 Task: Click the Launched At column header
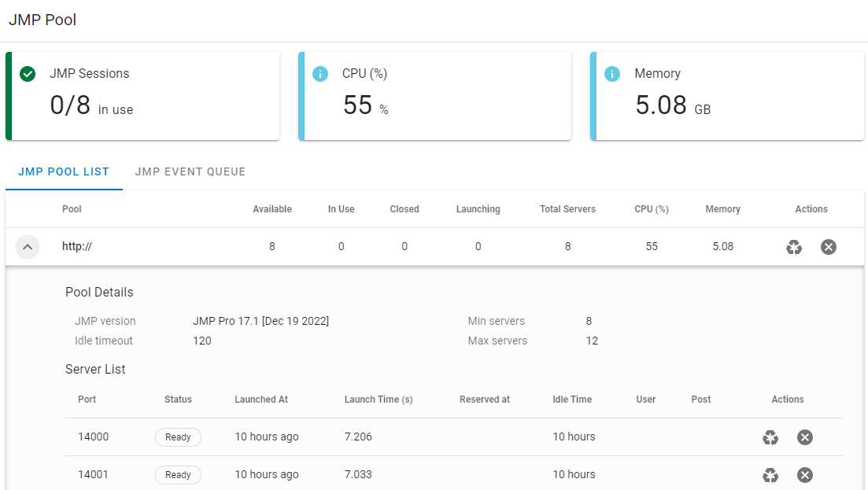click(261, 400)
